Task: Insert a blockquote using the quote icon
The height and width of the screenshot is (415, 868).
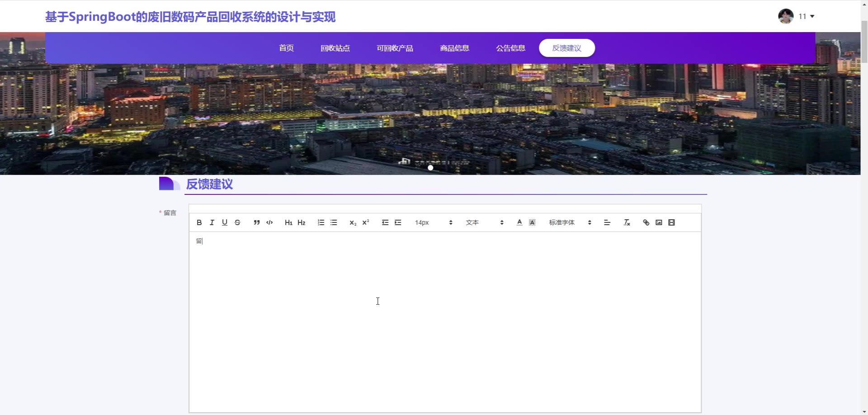Action: [x=256, y=222]
